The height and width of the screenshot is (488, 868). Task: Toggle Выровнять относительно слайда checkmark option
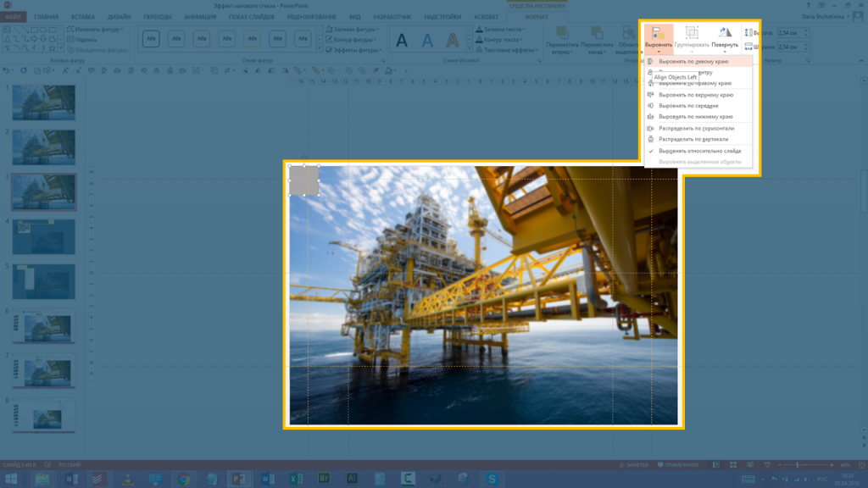pos(699,151)
